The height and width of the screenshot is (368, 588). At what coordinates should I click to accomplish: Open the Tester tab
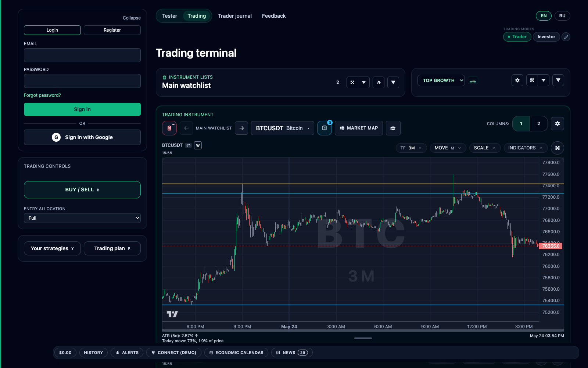(169, 16)
